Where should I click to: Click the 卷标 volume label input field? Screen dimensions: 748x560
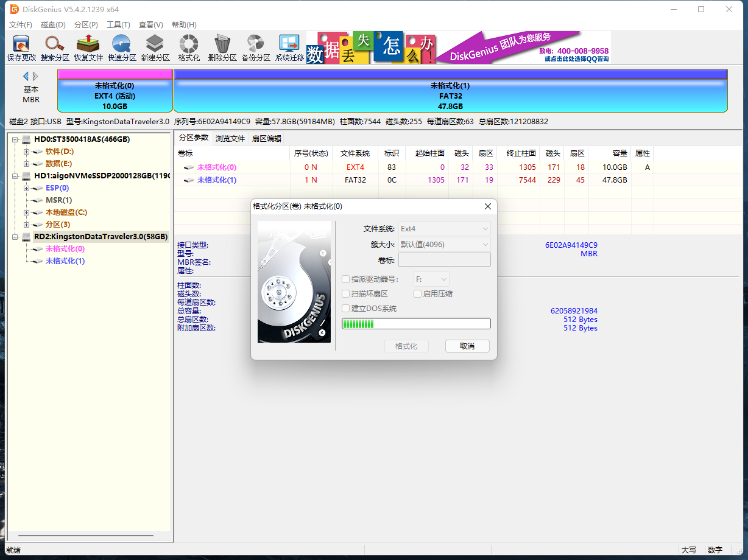click(444, 260)
